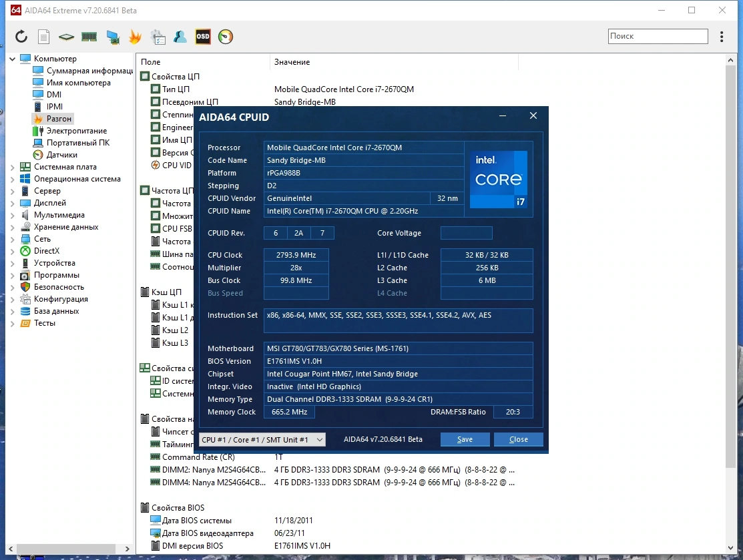Click the Refresh toolbar icon

pos(21,37)
